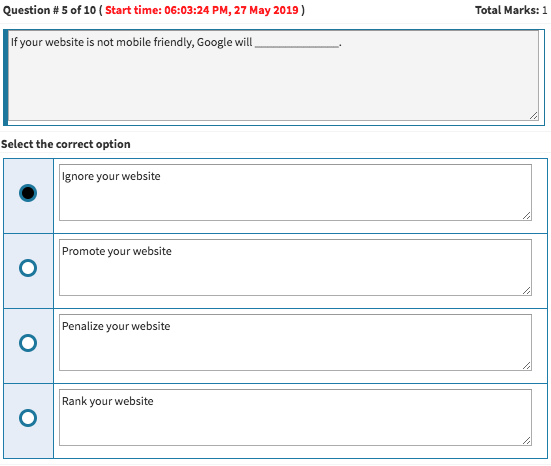Mark 'Rank your website' radio option

pos(28,418)
